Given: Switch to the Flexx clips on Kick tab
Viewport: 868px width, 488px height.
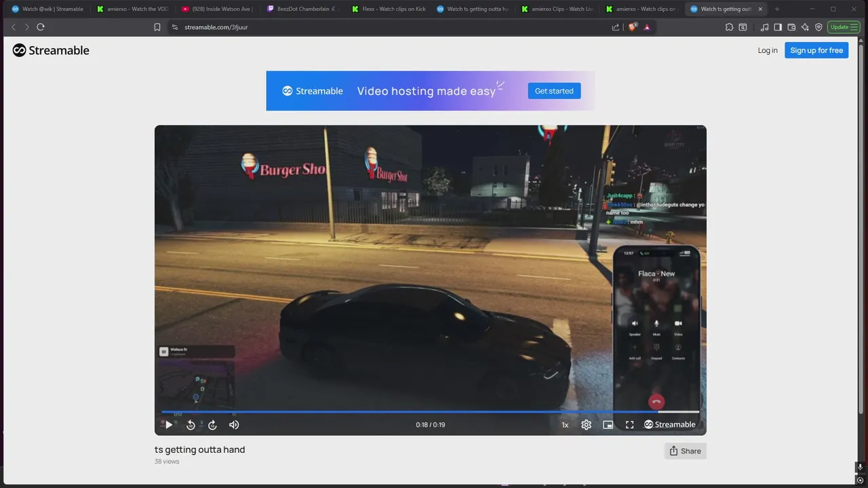Looking at the screenshot, I should coord(387,9).
